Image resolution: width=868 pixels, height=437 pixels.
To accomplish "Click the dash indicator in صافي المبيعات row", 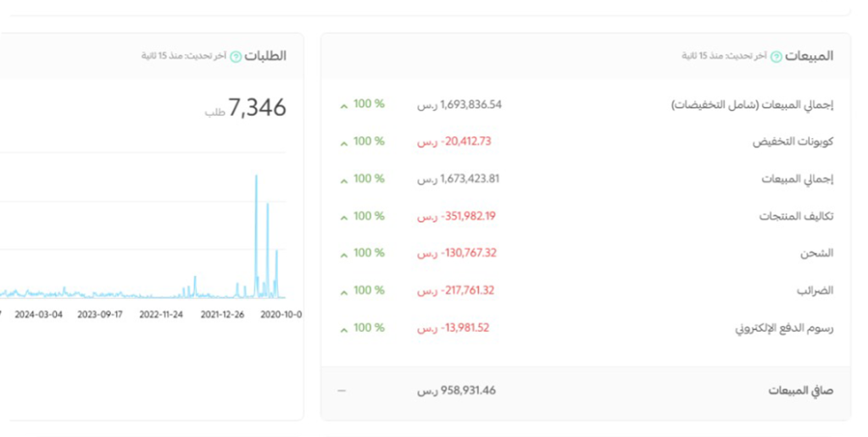I will coord(342,390).
